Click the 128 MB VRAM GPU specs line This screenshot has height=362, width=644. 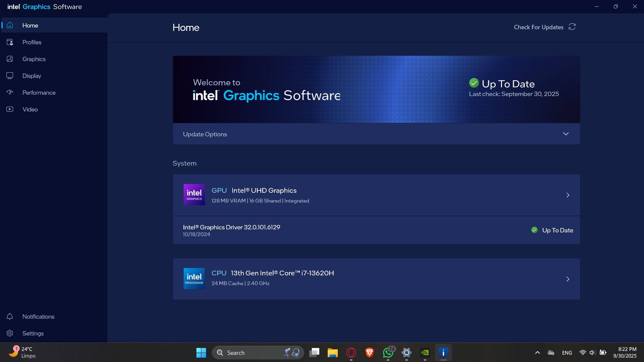tap(260, 201)
